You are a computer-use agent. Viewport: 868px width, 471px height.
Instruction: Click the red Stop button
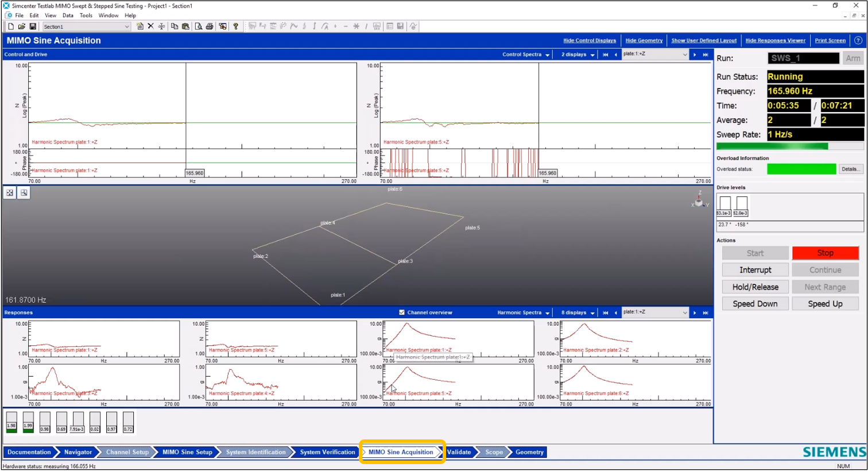coord(825,253)
